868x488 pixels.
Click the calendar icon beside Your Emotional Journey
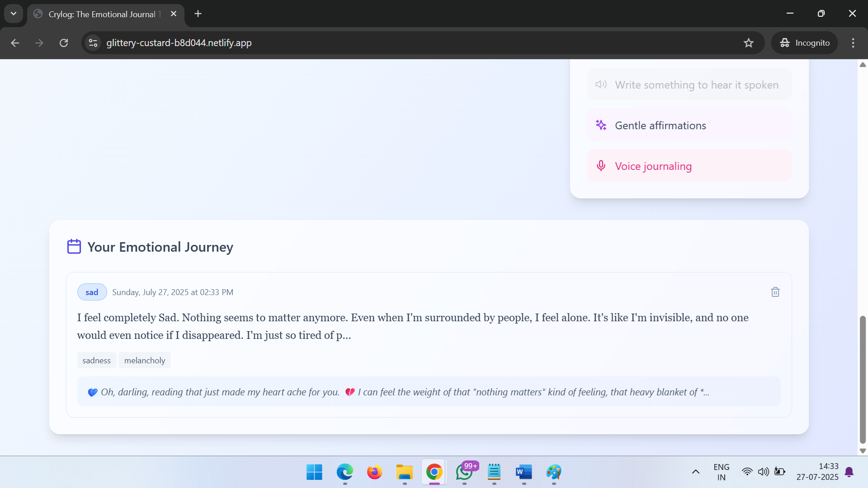[x=74, y=247]
